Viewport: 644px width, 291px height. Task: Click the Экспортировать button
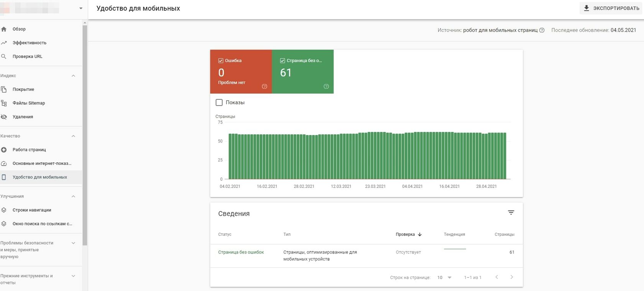[611, 8]
